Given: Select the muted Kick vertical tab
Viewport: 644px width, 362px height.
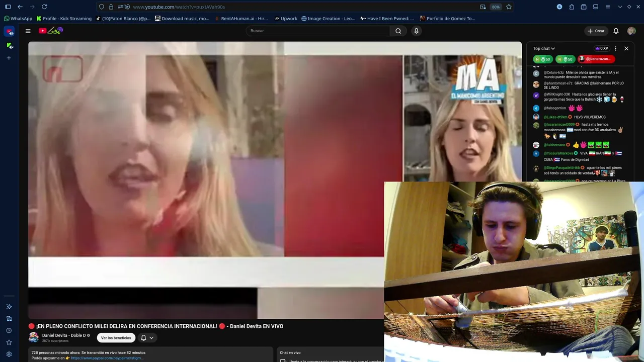Looking at the screenshot, I should (x=9, y=45).
